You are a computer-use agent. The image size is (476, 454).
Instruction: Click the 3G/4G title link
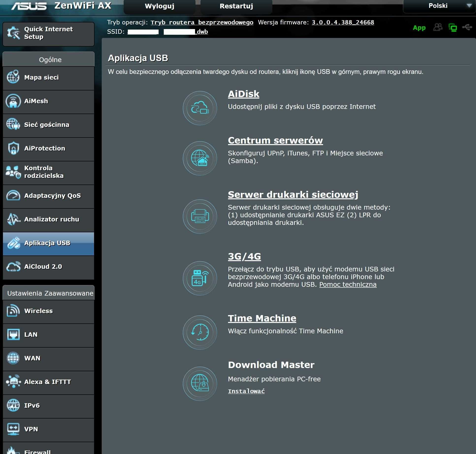(x=244, y=256)
